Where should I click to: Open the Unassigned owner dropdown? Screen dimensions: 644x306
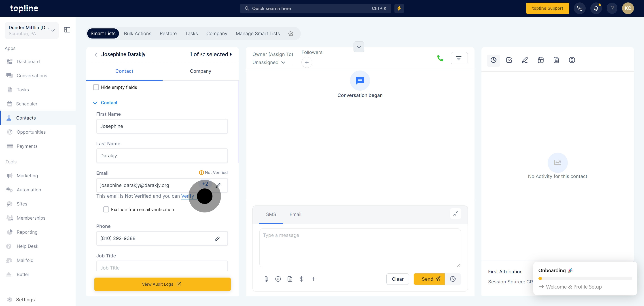[269, 62]
